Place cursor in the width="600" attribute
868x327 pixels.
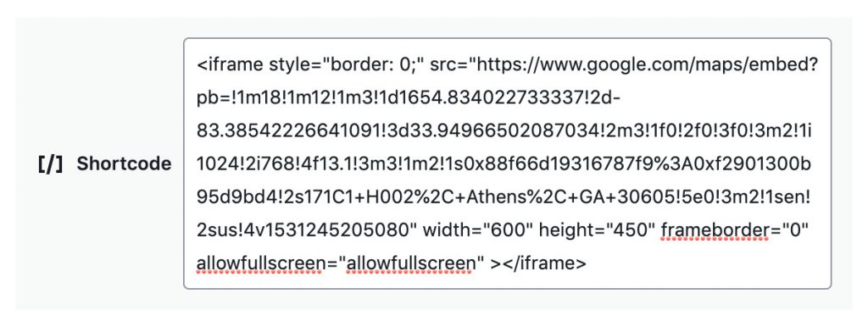(475, 230)
